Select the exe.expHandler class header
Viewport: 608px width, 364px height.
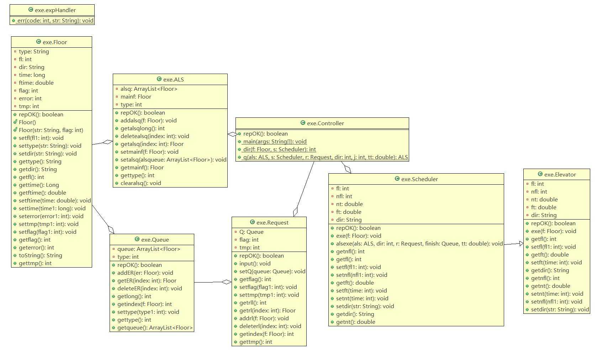click(52, 10)
